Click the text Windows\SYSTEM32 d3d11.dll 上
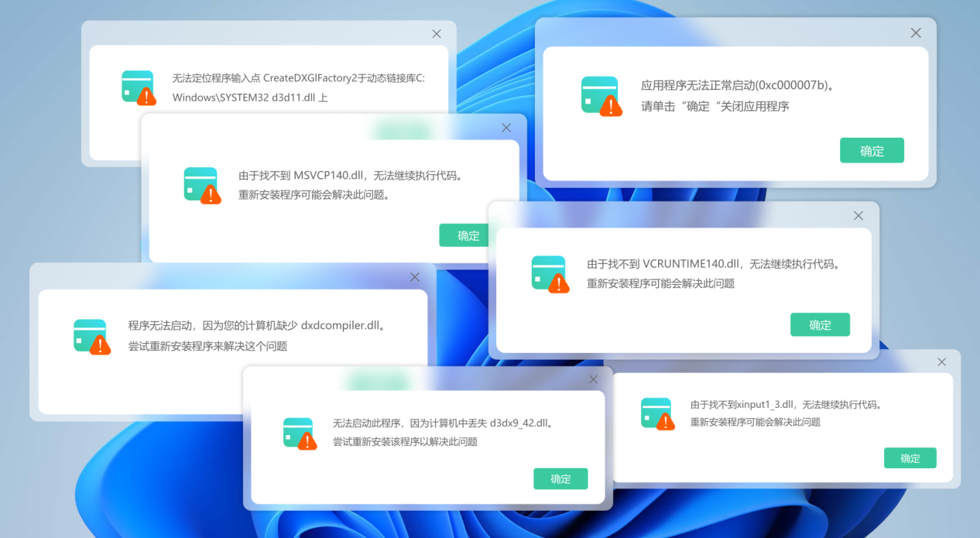Image resolution: width=980 pixels, height=538 pixels. click(250, 98)
